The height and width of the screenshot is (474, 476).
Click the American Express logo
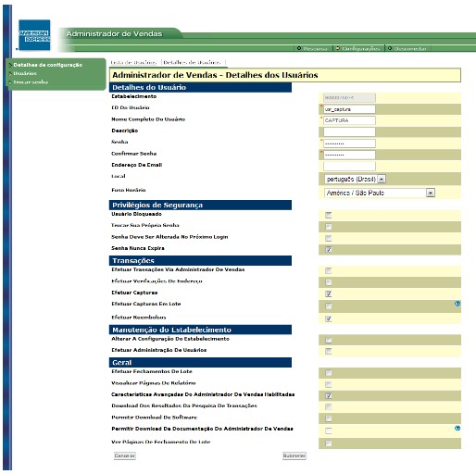[x=34, y=35]
